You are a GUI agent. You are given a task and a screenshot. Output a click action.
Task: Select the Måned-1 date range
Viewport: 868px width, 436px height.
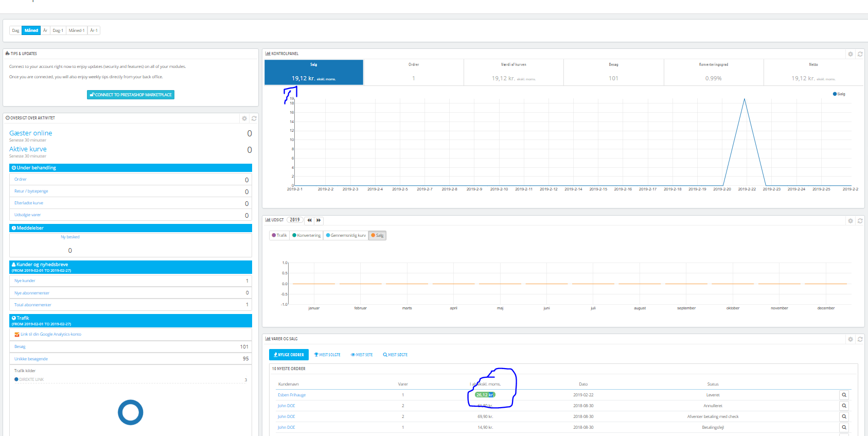click(x=77, y=30)
